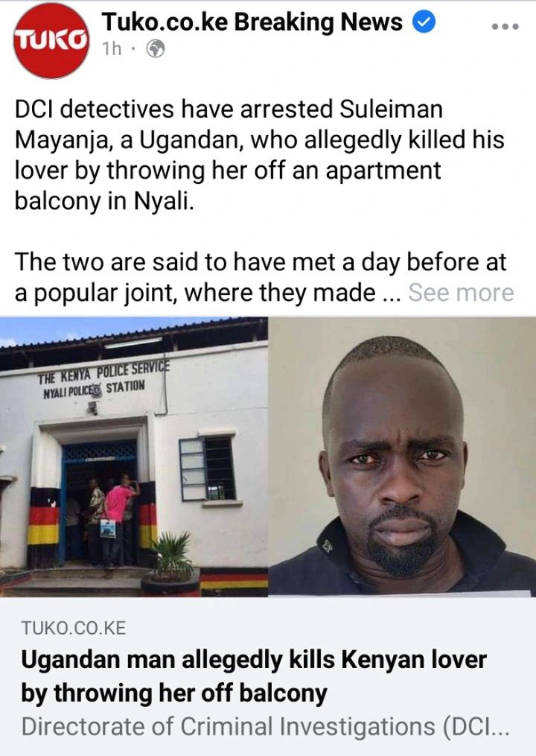Click the blue station doorway in the photo
This screenshot has height=756, width=536.
100,501
